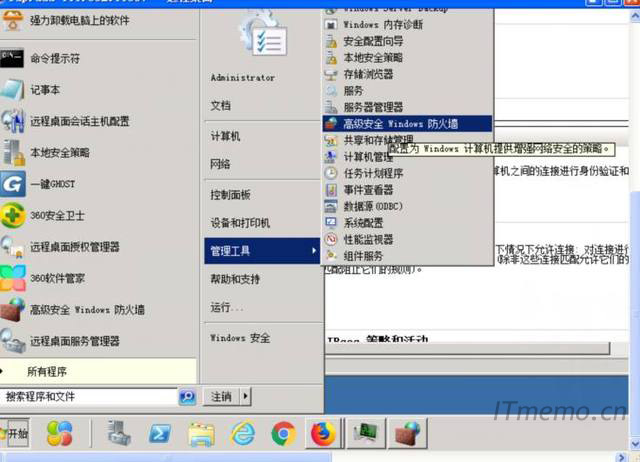Open 存储浏览器 submenu icon
The width and height of the screenshot is (640, 462).
(x=331, y=74)
